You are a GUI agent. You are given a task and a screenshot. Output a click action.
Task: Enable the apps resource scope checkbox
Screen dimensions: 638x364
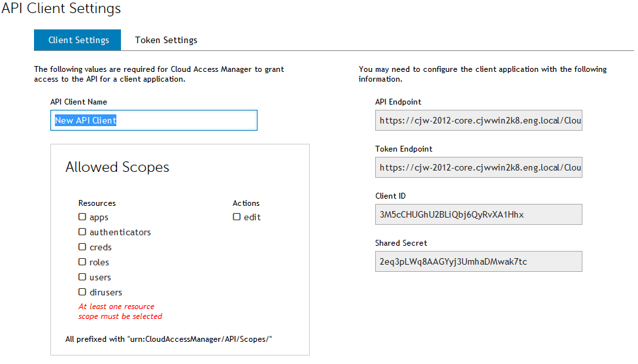tap(82, 217)
